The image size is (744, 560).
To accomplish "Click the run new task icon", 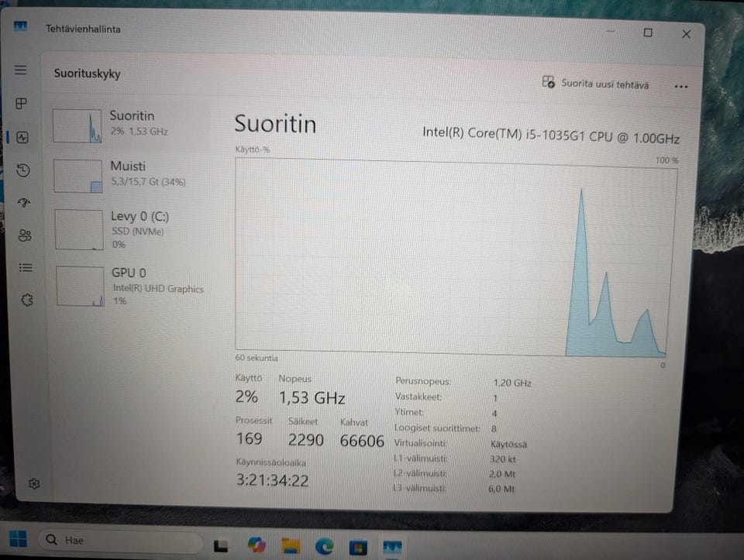I will [x=548, y=81].
